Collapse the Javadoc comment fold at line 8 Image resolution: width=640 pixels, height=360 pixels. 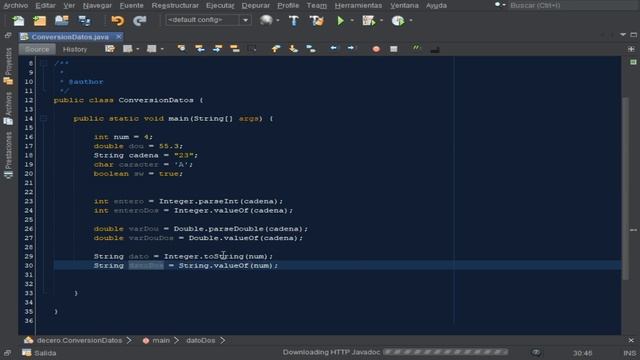43,63
